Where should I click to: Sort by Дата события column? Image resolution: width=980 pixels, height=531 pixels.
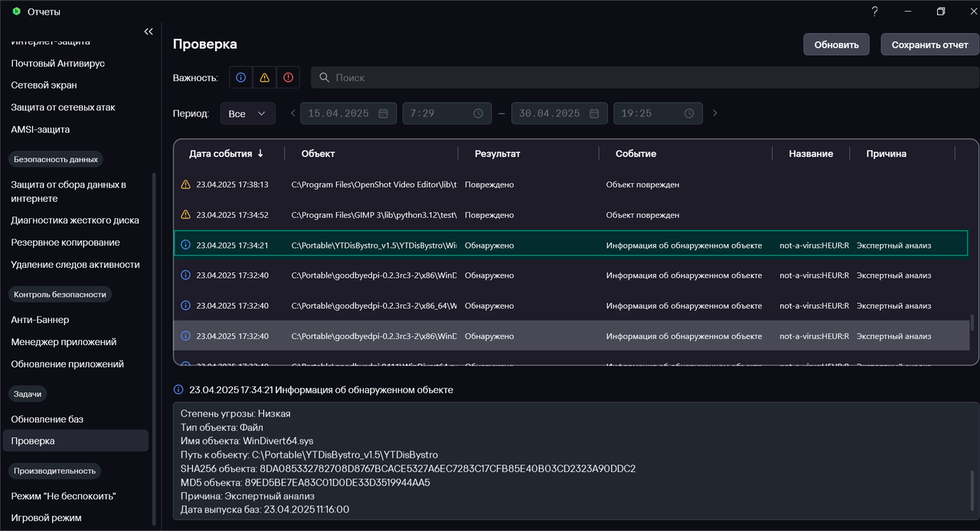tap(227, 153)
